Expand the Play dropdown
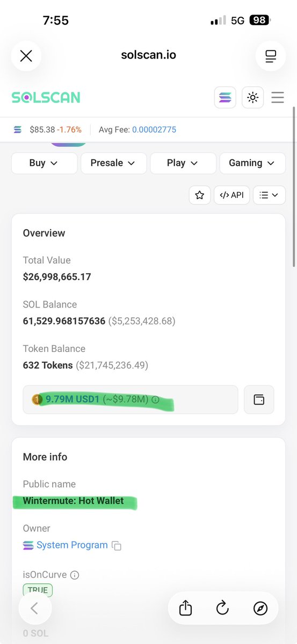 click(183, 163)
